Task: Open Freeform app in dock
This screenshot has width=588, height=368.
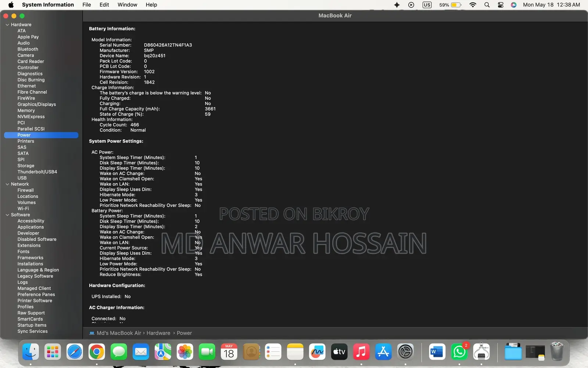Action: tap(317, 352)
